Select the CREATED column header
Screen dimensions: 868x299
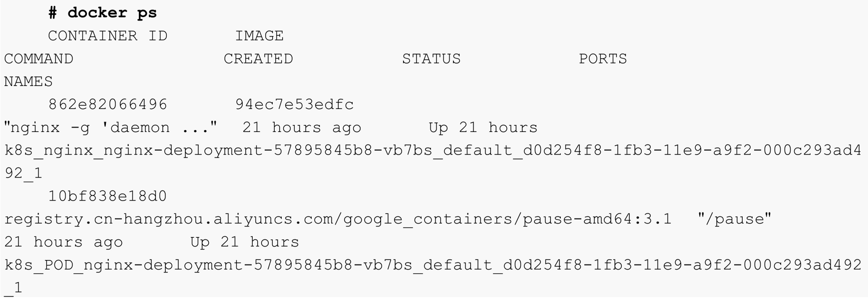(258, 59)
